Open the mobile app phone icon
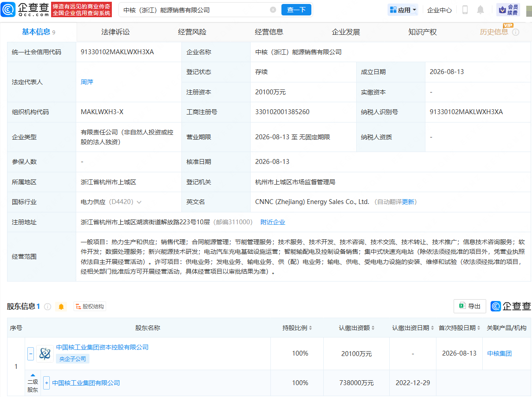 pyautogui.click(x=465, y=10)
